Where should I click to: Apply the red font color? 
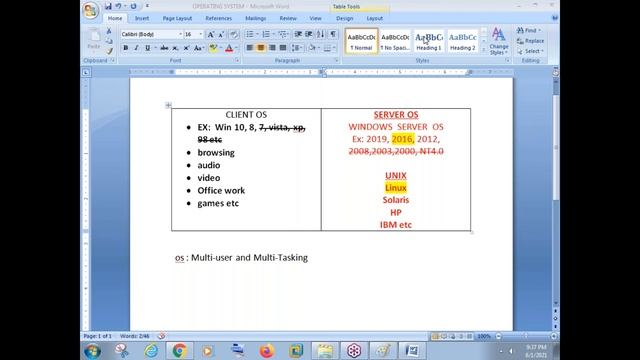(229, 48)
